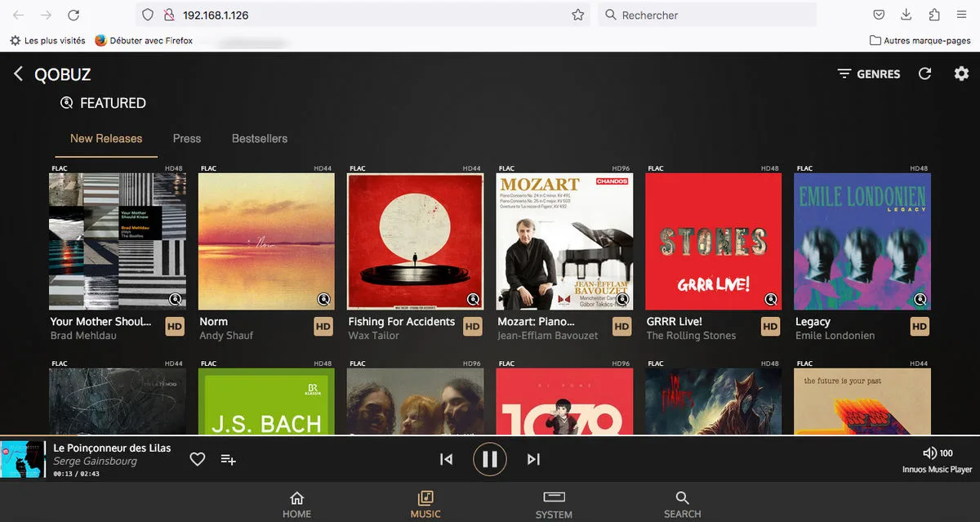Skip to the previous track
Screen dimensions: 980x522
point(446,459)
